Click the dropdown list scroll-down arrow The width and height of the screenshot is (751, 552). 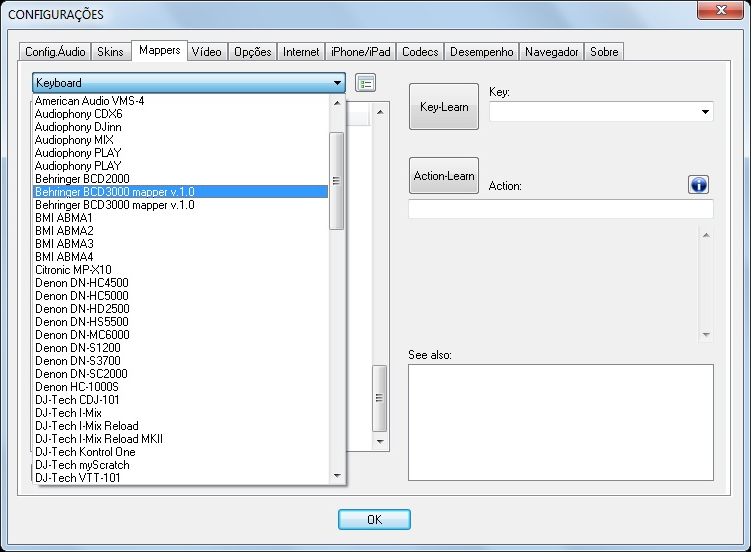337,475
